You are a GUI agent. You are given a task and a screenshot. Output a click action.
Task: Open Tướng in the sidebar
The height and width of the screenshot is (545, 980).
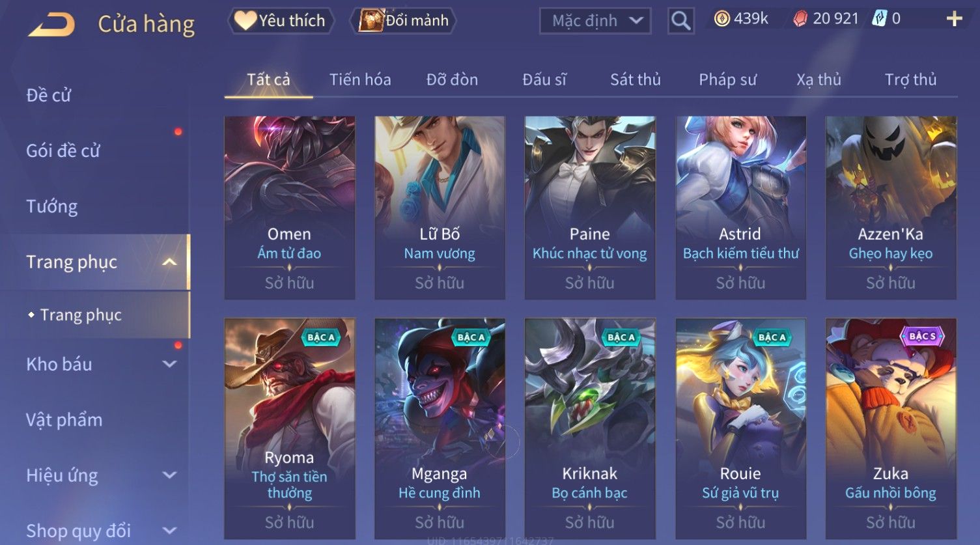click(x=52, y=206)
